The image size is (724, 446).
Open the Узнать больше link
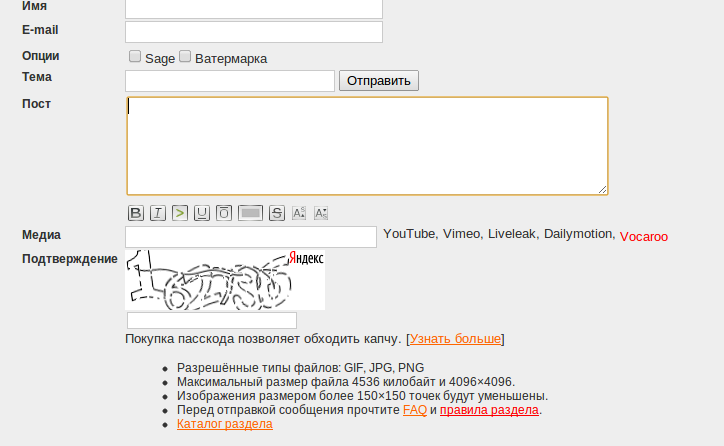tap(455, 339)
